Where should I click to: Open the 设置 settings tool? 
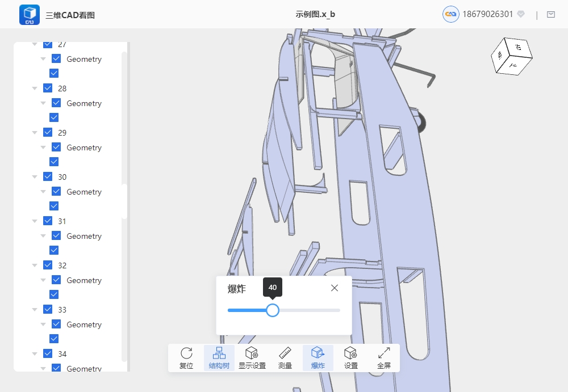pyautogui.click(x=351, y=358)
